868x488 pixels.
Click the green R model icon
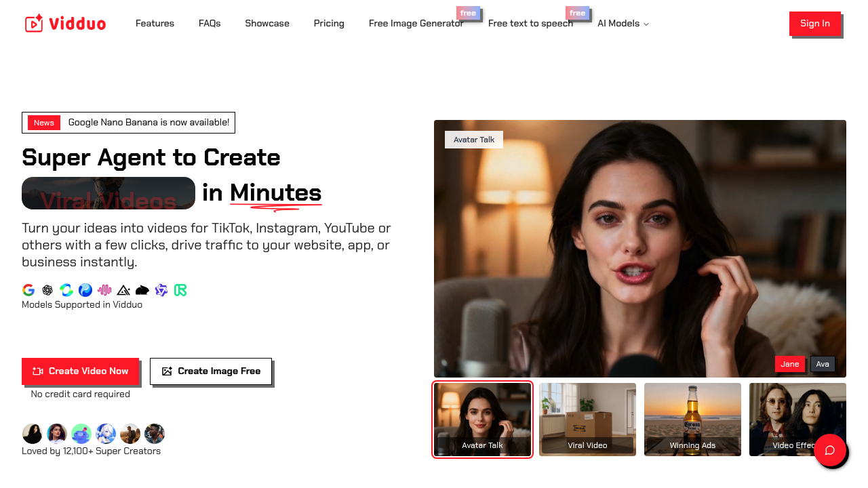point(180,290)
